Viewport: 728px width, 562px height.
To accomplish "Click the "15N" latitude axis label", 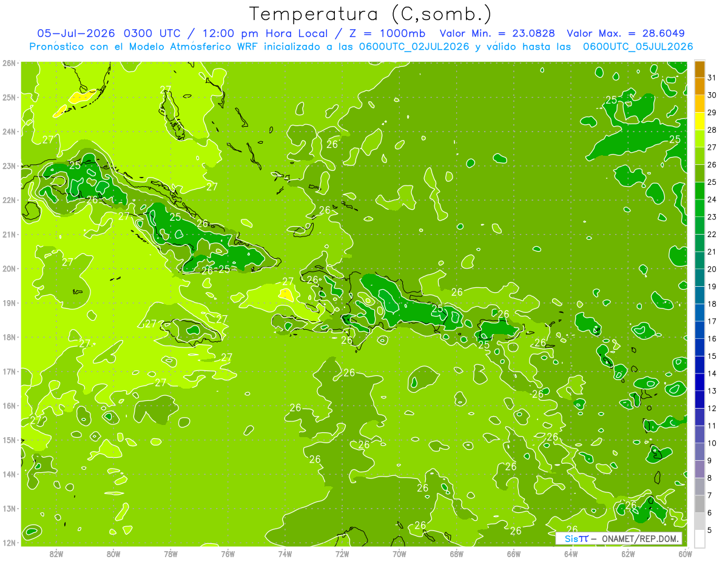I will tap(9, 440).
